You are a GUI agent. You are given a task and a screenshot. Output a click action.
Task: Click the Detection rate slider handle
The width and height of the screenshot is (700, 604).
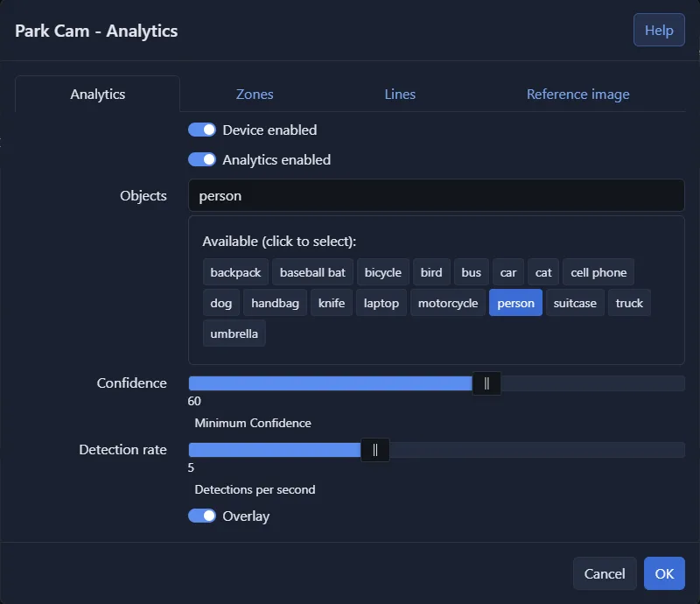pos(375,450)
